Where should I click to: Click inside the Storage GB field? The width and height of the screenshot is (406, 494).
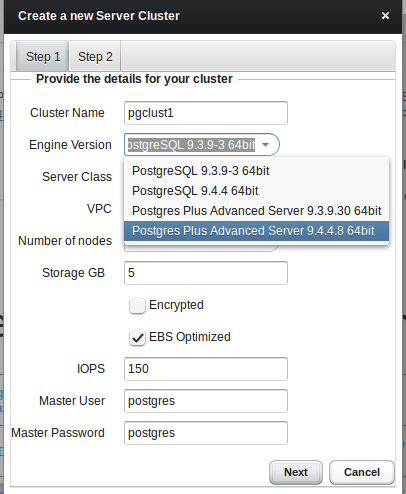(206, 273)
